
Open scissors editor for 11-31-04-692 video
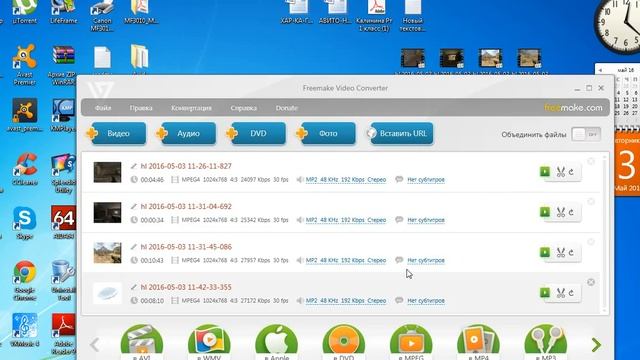coord(560,212)
